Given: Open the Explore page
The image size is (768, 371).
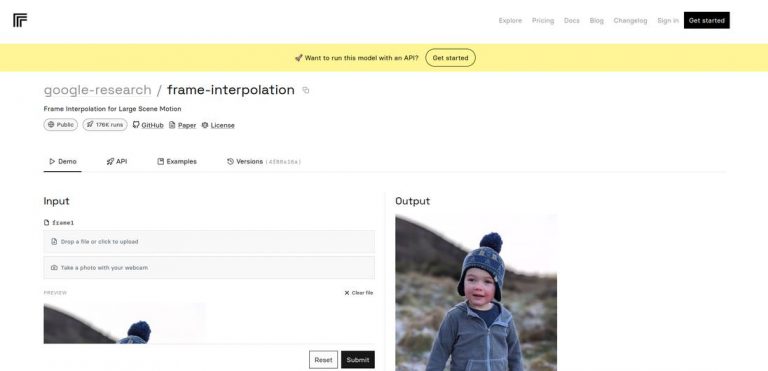Looking at the screenshot, I should pos(510,21).
